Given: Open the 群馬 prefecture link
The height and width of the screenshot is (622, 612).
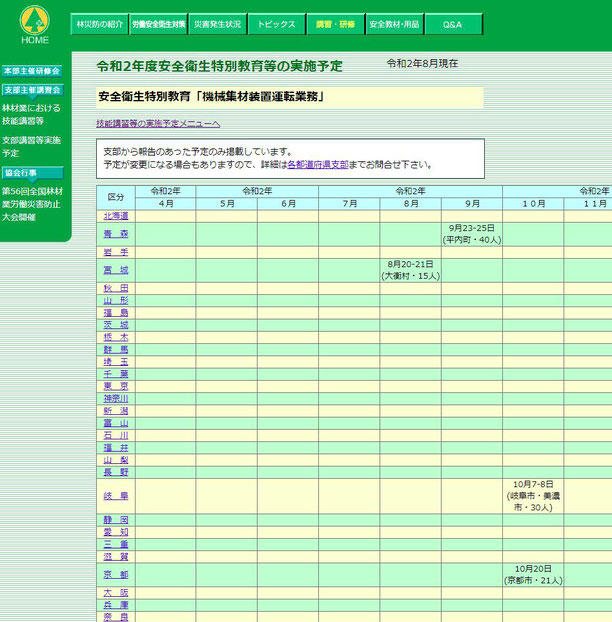Looking at the screenshot, I should 116,350.
